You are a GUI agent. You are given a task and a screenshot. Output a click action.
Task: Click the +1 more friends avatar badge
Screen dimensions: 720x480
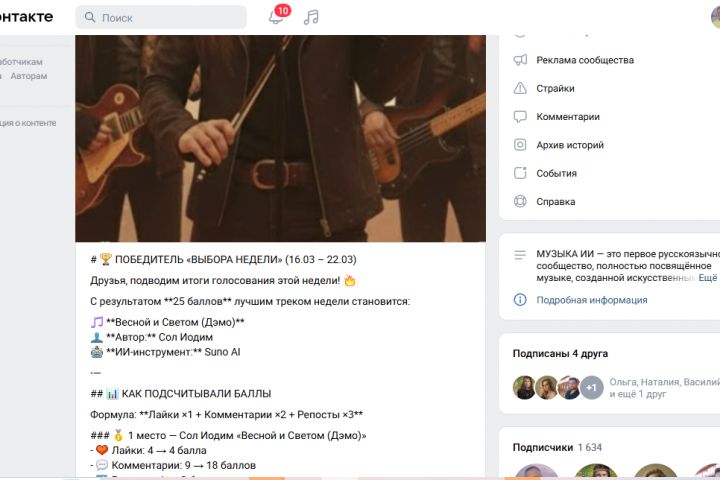(x=591, y=388)
